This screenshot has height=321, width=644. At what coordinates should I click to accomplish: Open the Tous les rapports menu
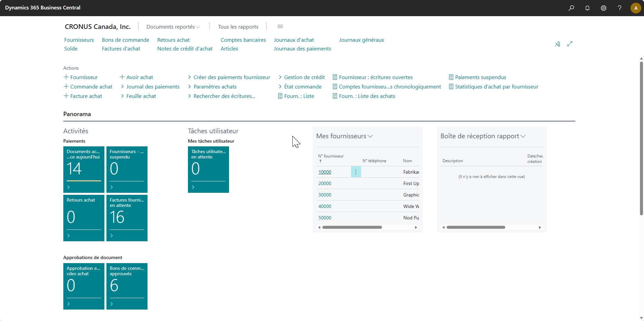click(x=238, y=27)
